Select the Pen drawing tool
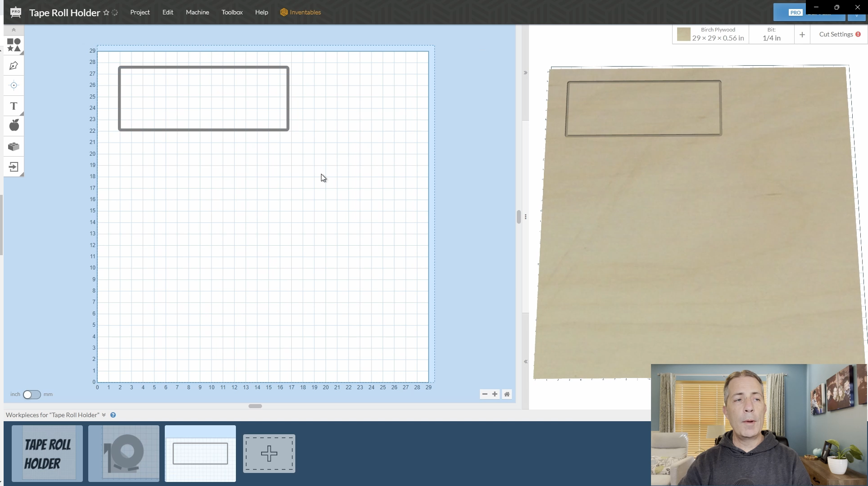 [14, 66]
